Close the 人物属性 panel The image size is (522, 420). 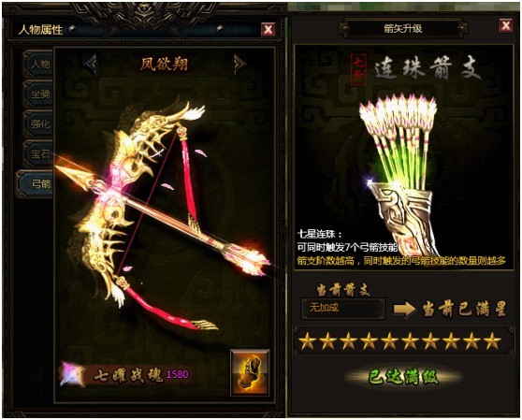pyautogui.click(x=268, y=30)
